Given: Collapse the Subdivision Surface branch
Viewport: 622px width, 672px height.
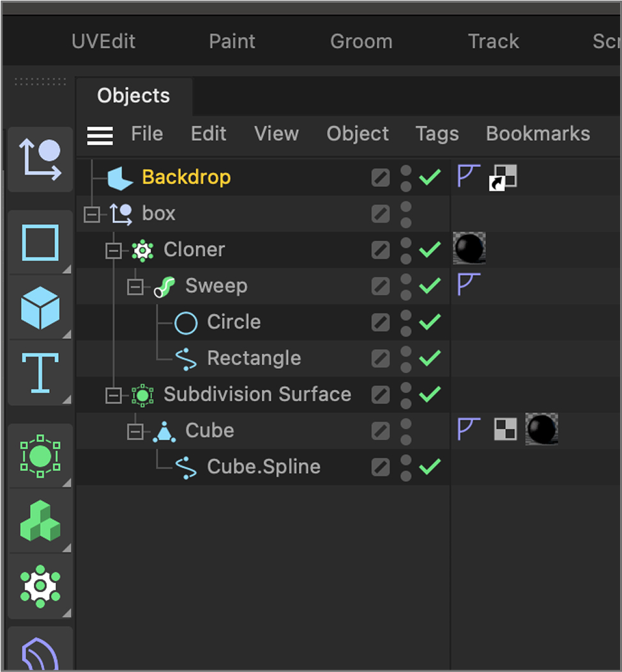Looking at the screenshot, I should pos(113,394).
